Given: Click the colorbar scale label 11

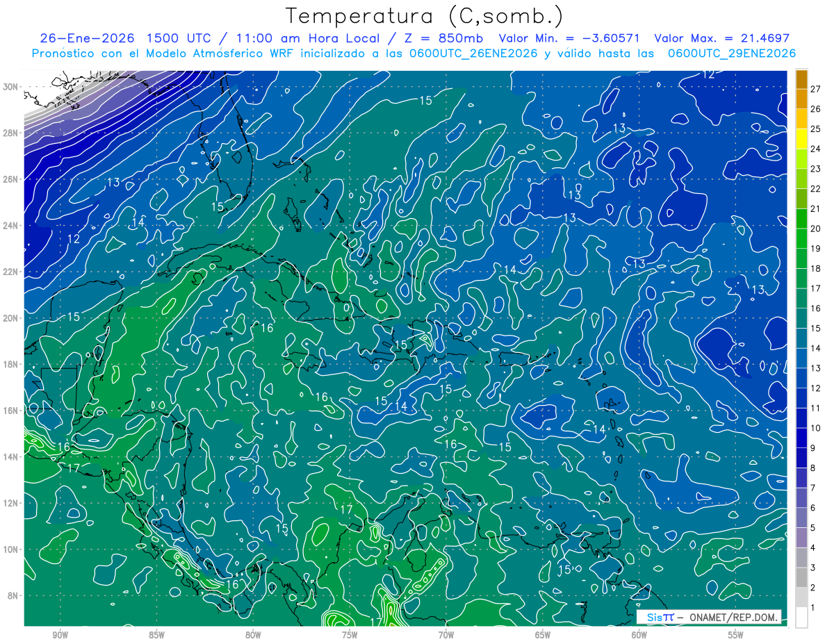Looking at the screenshot, I should [815, 408].
